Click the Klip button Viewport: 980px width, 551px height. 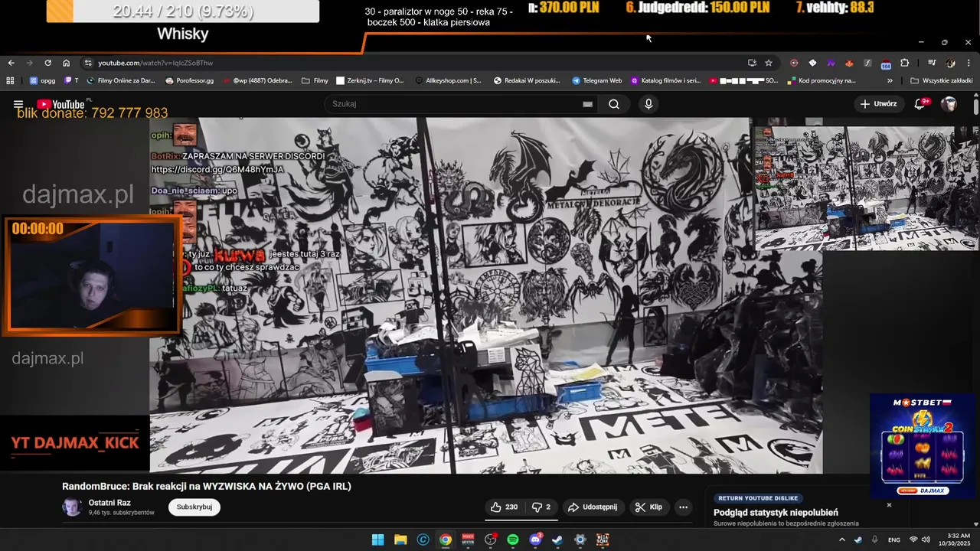[x=648, y=507]
